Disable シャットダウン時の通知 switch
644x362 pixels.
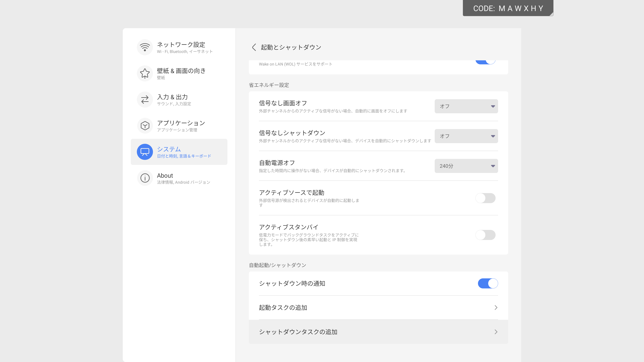(x=488, y=283)
